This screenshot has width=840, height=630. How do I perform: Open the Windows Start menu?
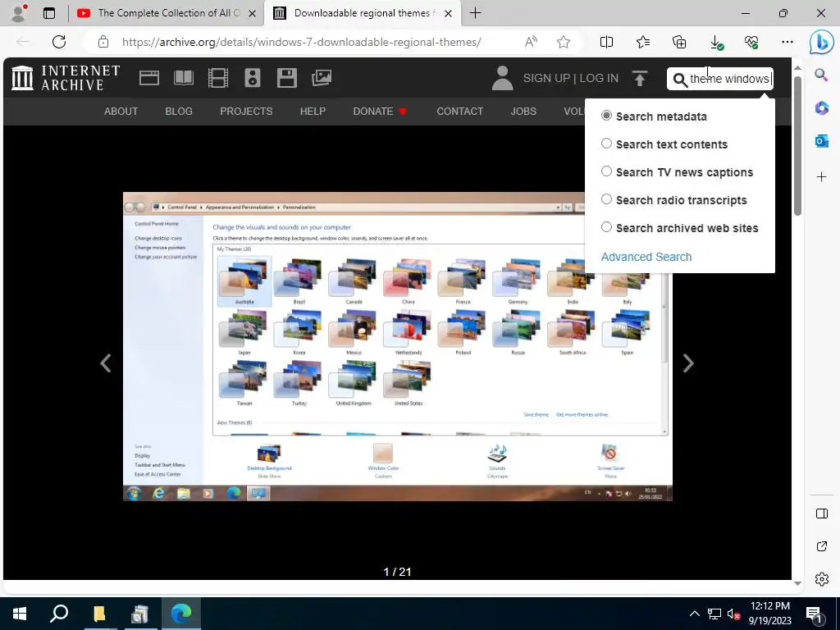[x=20, y=613]
